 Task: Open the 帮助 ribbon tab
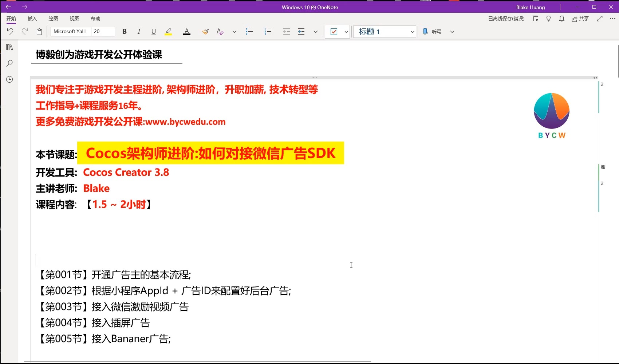tap(96, 19)
